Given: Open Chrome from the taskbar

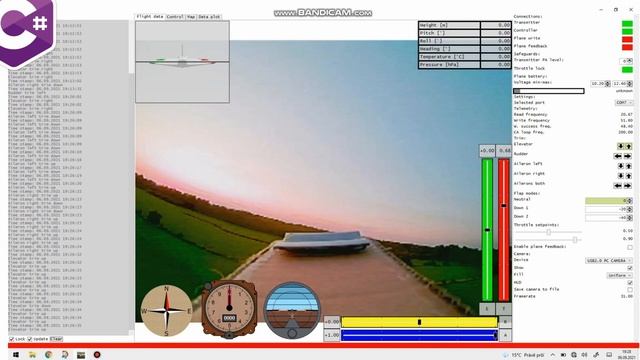Looking at the screenshot, I should tap(48, 355).
